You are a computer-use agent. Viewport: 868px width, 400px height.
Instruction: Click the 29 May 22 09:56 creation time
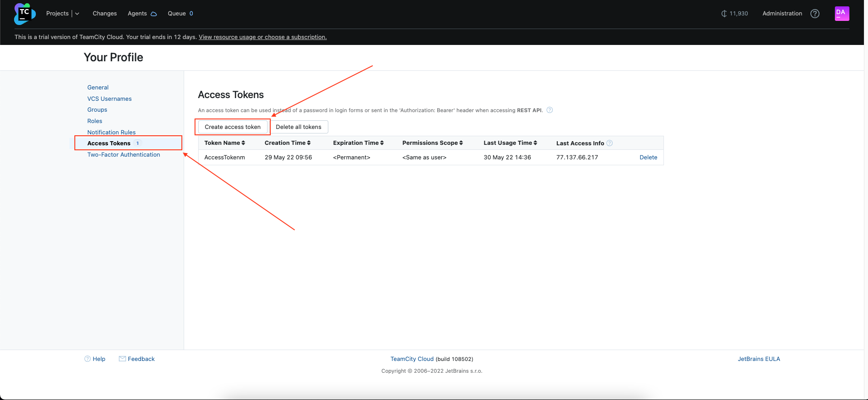pos(288,158)
